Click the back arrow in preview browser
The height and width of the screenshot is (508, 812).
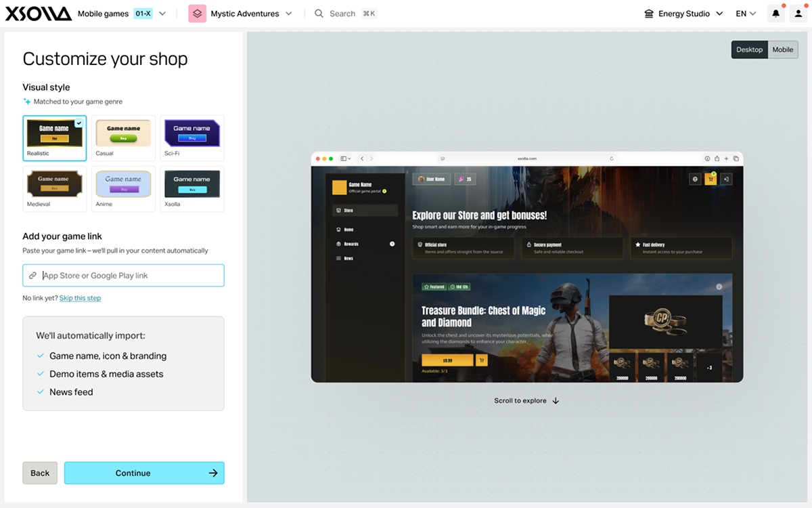pos(362,158)
